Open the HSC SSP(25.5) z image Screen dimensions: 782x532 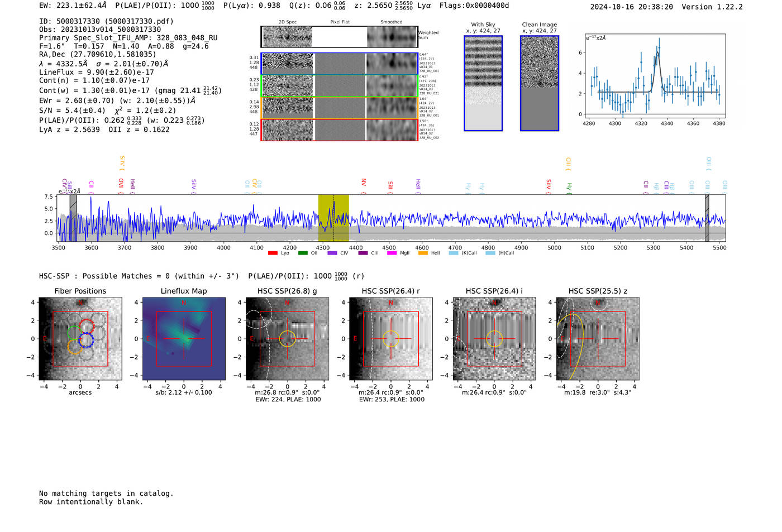pos(598,339)
